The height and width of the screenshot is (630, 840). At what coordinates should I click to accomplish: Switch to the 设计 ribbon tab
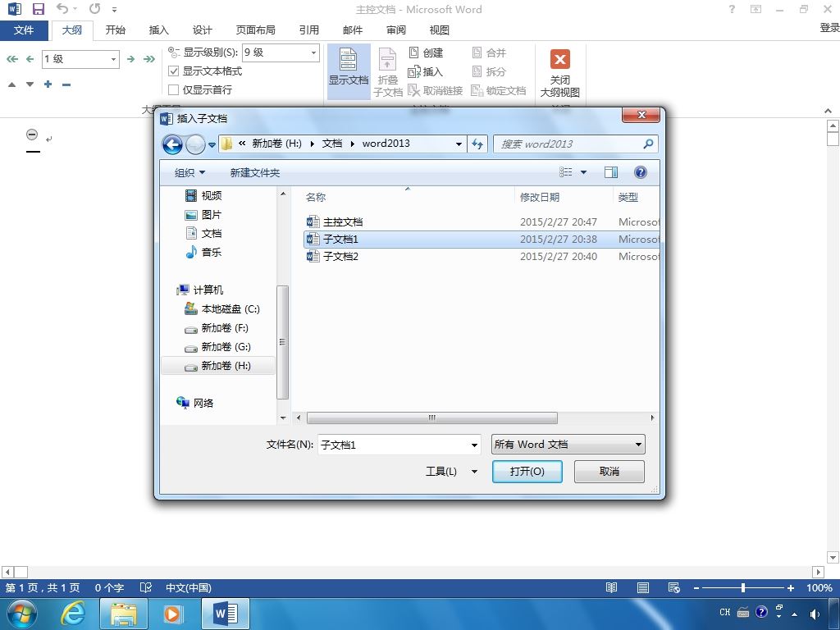point(202,30)
